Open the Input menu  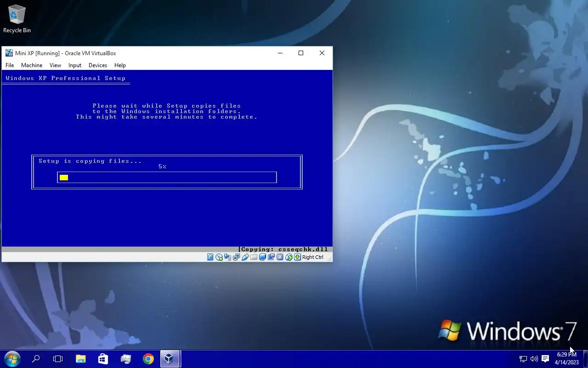(x=75, y=65)
